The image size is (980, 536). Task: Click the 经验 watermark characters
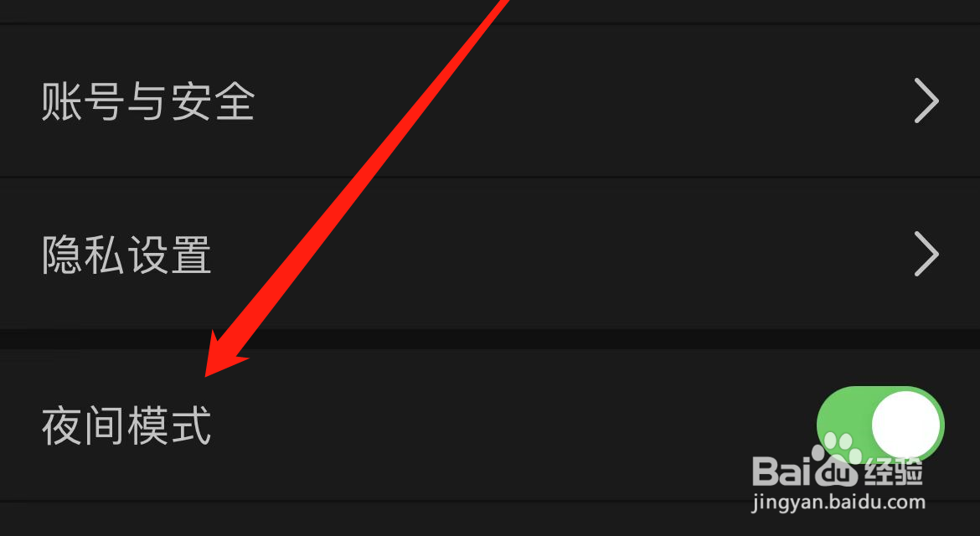coord(893,471)
